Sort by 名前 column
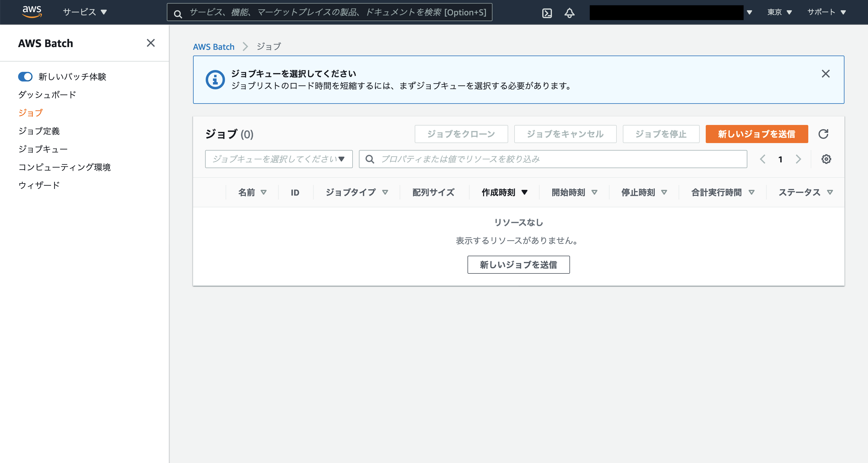 tap(252, 192)
